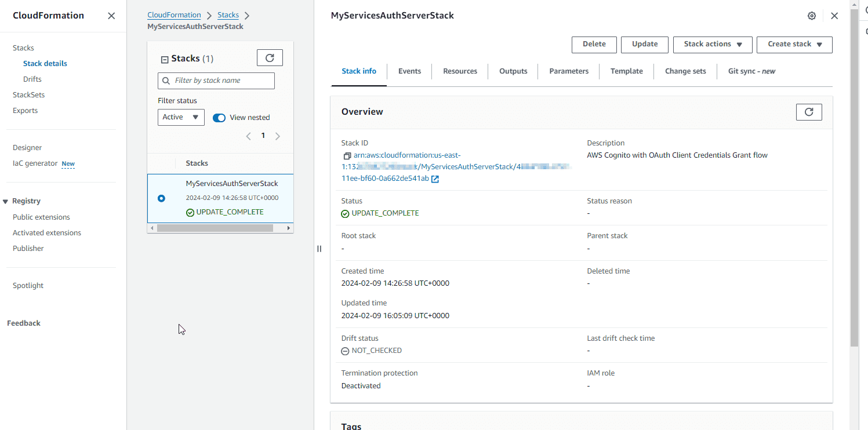Select MyServicesAuthServerStack radio button
Screen dimensions: 868x430
[x=161, y=198]
